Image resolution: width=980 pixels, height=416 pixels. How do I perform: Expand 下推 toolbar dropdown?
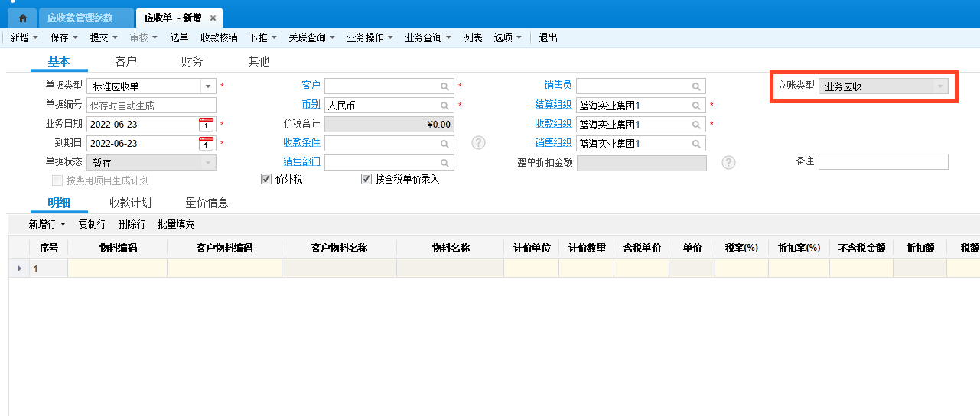274,37
